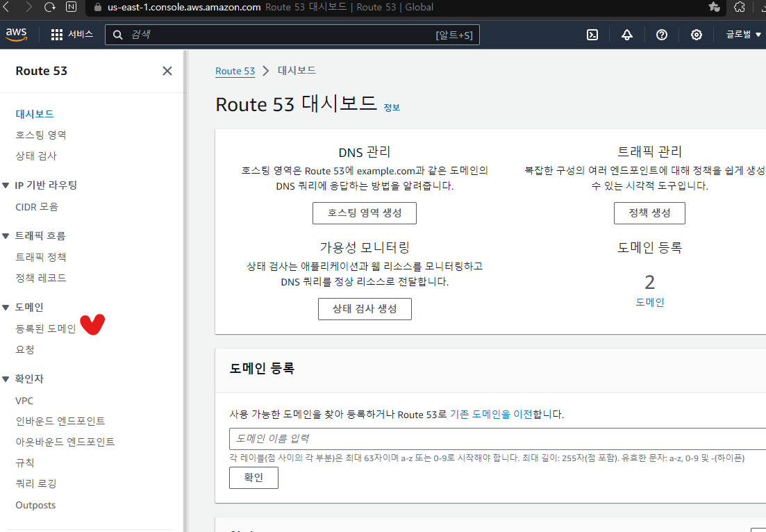Click the browser back arrow
The height and width of the screenshot is (532, 766).
(6, 7)
